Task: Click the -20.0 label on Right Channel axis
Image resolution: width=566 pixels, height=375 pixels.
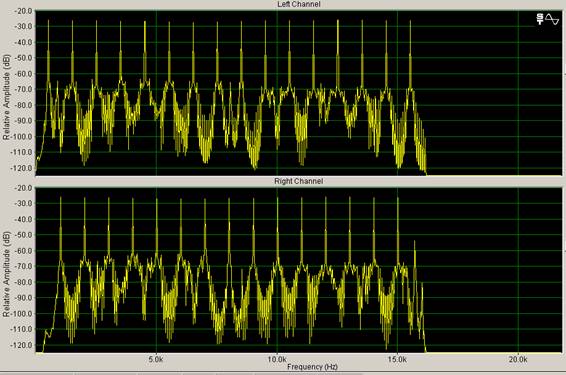Action: [23, 188]
